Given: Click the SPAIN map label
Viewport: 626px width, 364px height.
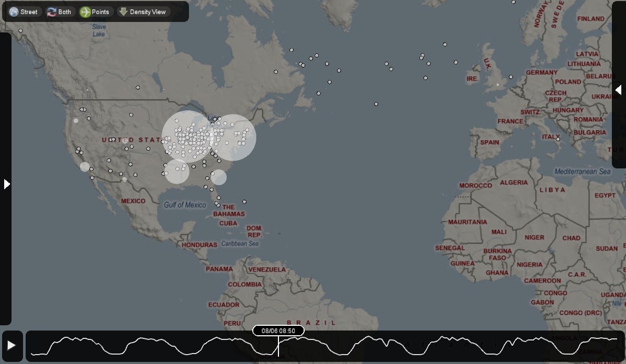Looking at the screenshot, I should tap(489, 142).
